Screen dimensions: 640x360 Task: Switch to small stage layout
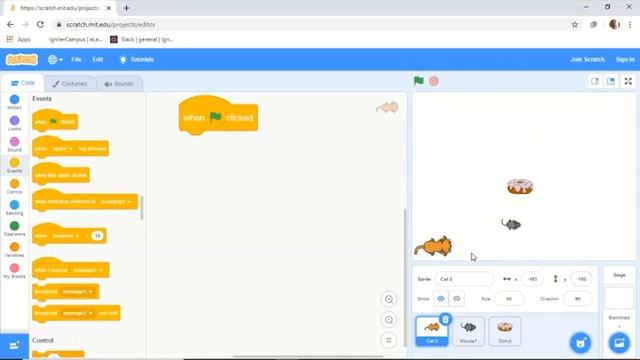click(x=595, y=81)
